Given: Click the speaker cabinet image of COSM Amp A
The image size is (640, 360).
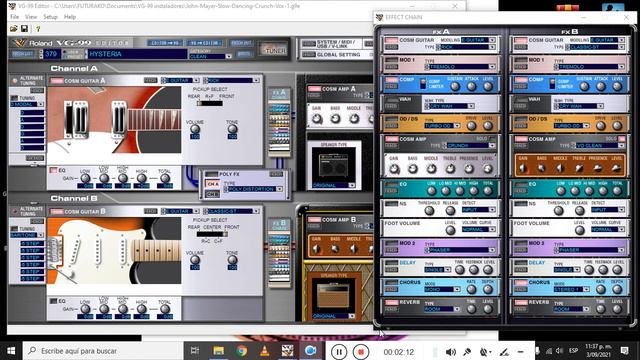Looking at the screenshot, I should pos(333,165).
